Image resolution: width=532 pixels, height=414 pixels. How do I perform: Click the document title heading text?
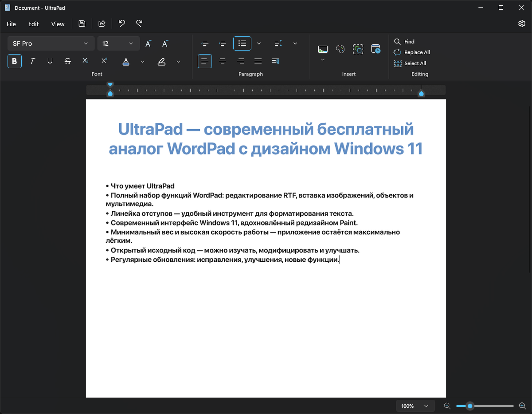coord(266,139)
